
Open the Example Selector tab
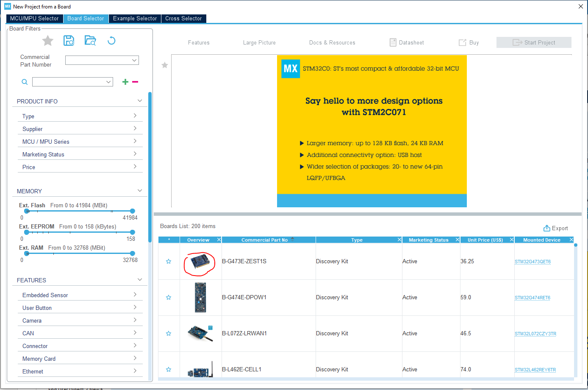point(135,18)
